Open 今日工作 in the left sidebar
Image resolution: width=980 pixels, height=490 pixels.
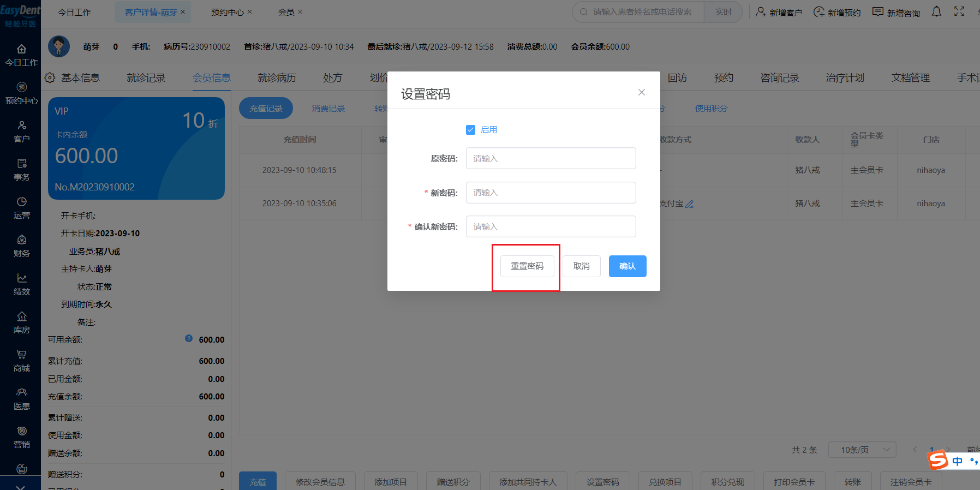pyautogui.click(x=21, y=56)
